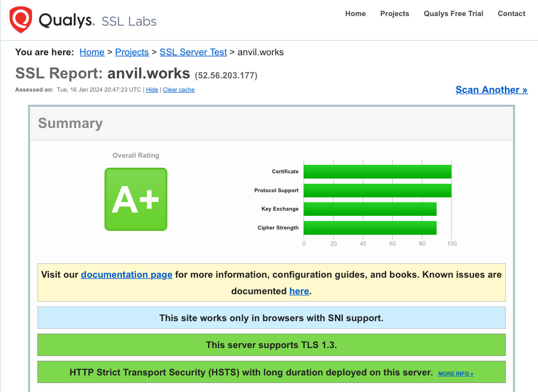538x392 pixels.
Task: Click the 'Summary' section heading
Action: coord(70,123)
